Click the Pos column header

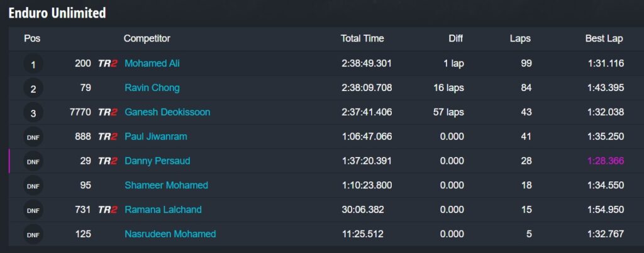tap(32, 39)
